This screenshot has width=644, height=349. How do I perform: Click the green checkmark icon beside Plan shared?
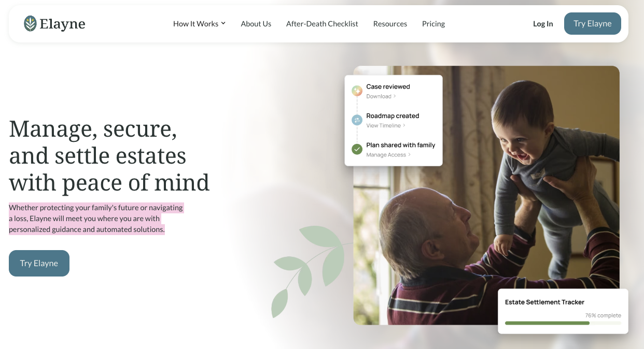pyautogui.click(x=357, y=149)
